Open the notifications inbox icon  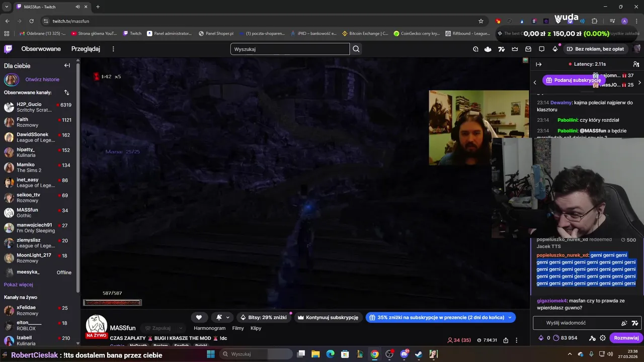(528, 49)
